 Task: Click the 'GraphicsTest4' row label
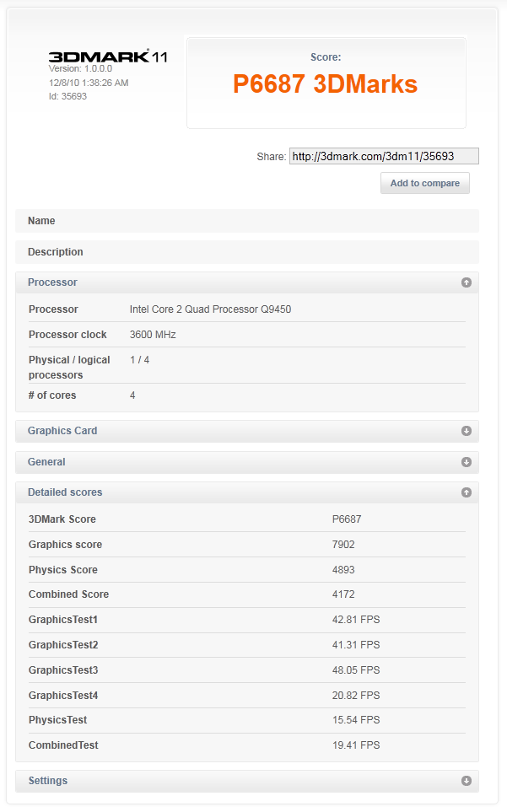(63, 695)
